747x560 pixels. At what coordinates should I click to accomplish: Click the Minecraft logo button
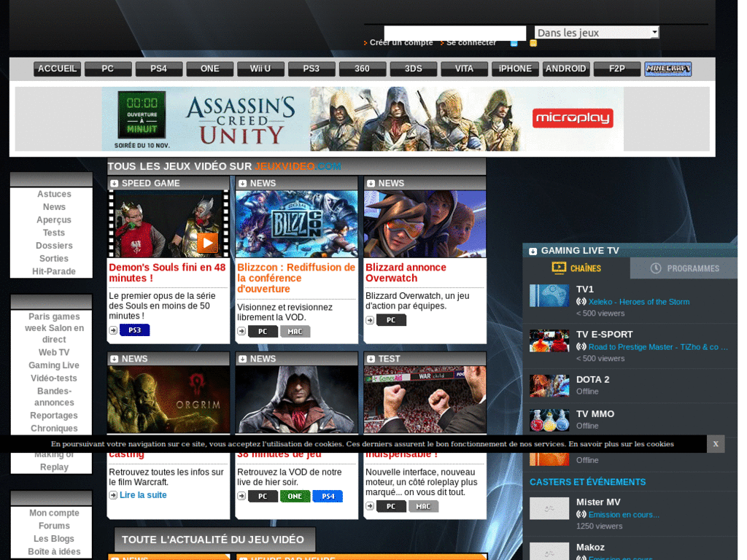click(668, 69)
